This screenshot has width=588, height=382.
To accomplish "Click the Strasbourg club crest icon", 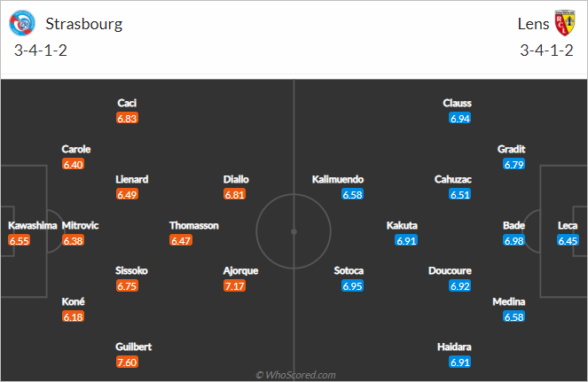I will click(22, 23).
